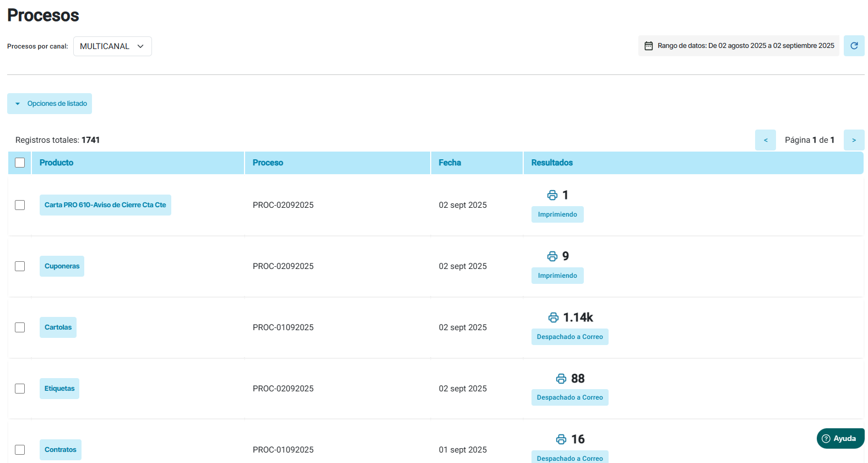Click Imprimiendo status in Carta PRO row

557,214
